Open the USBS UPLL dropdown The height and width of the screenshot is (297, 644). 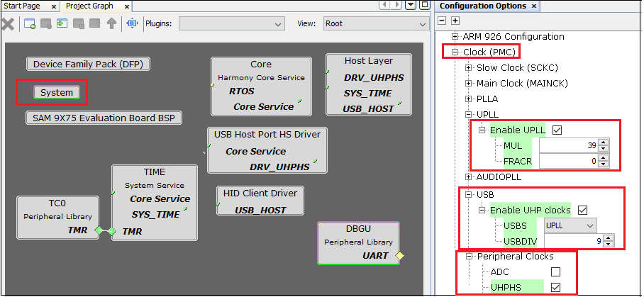570,225
